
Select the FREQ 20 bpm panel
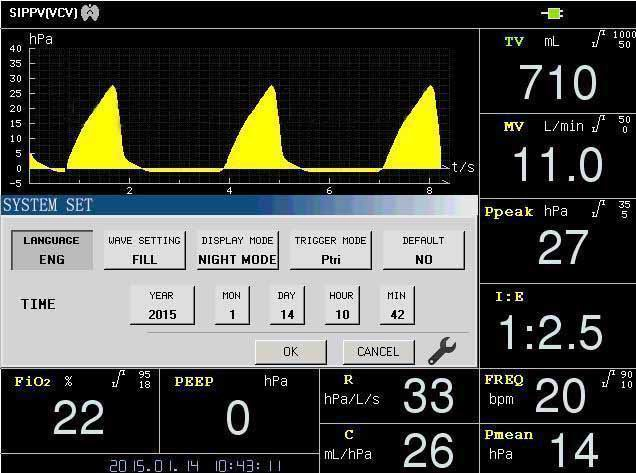[x=558, y=396]
